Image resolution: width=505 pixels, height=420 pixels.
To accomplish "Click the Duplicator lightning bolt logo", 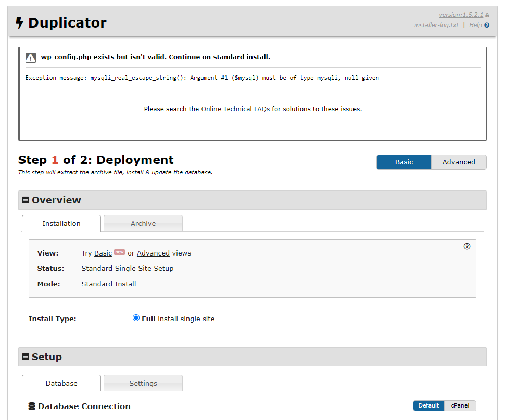I will click(x=20, y=23).
